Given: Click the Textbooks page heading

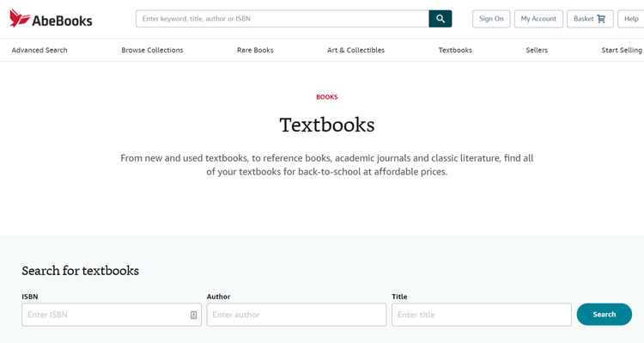Looking at the screenshot, I should (x=327, y=125).
